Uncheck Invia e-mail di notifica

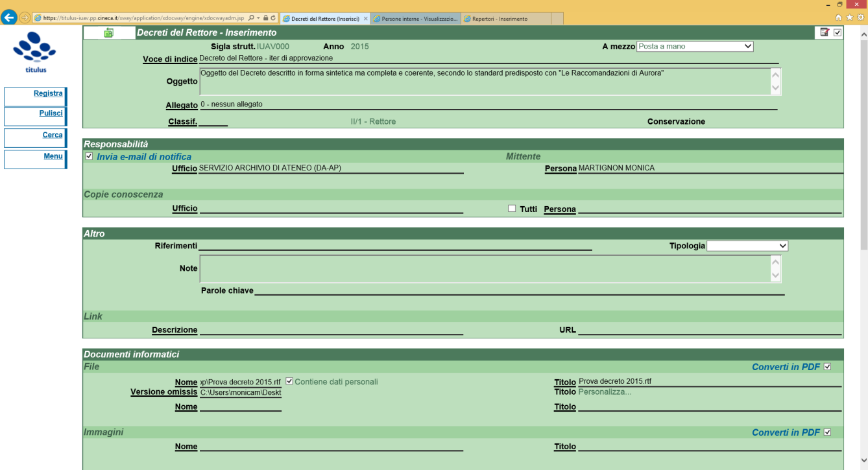(x=89, y=156)
